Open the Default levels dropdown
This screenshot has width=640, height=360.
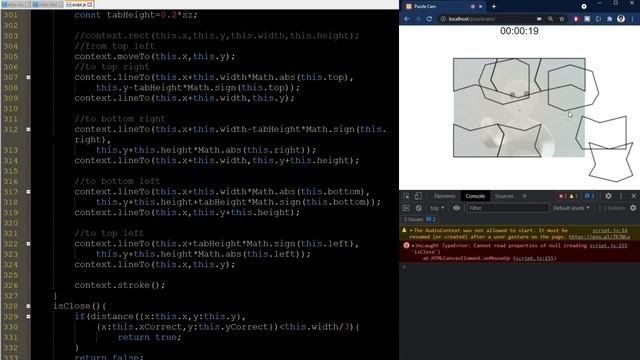coord(571,208)
